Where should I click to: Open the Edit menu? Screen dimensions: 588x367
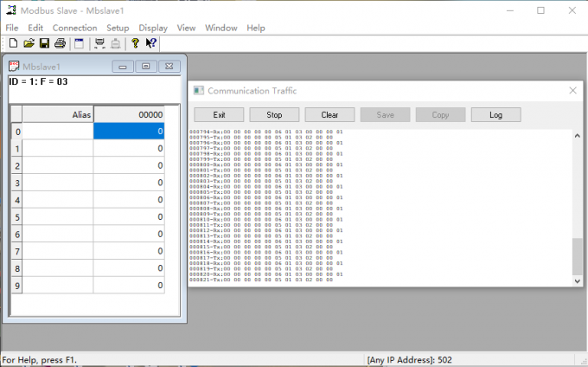pyautogui.click(x=35, y=28)
